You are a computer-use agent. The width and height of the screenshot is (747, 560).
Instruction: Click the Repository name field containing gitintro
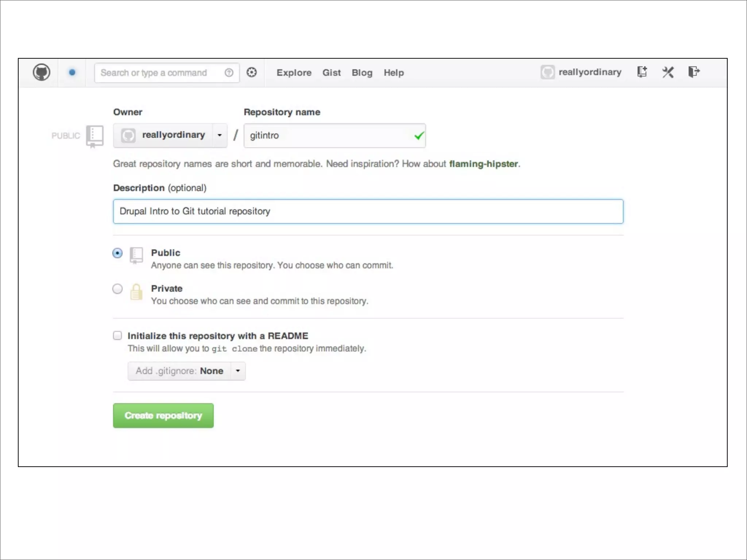point(328,135)
